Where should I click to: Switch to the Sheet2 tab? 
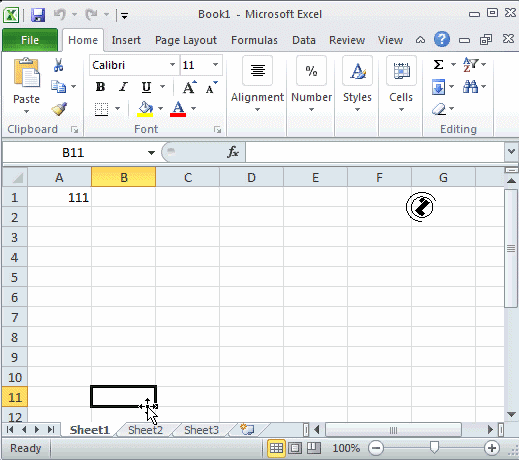(x=145, y=430)
